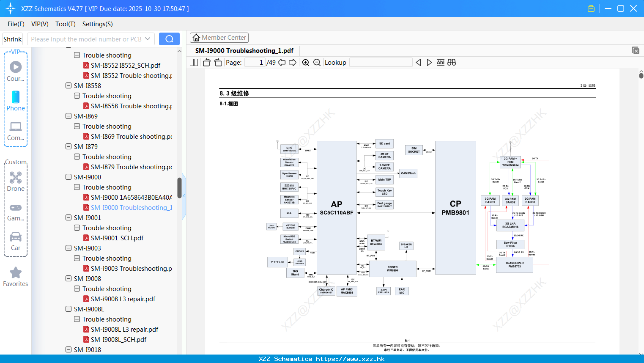Click the home icon in Member Center
The width and height of the screenshot is (644, 363).
[x=196, y=38]
